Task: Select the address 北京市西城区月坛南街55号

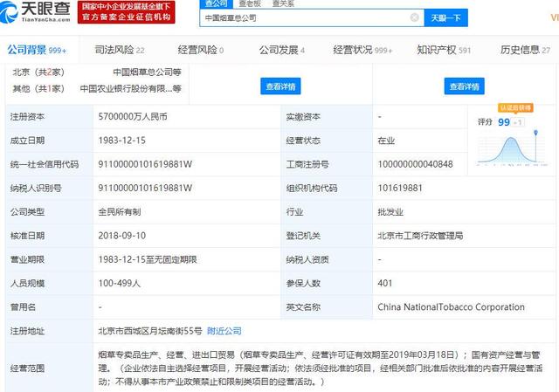Action: click(150, 331)
